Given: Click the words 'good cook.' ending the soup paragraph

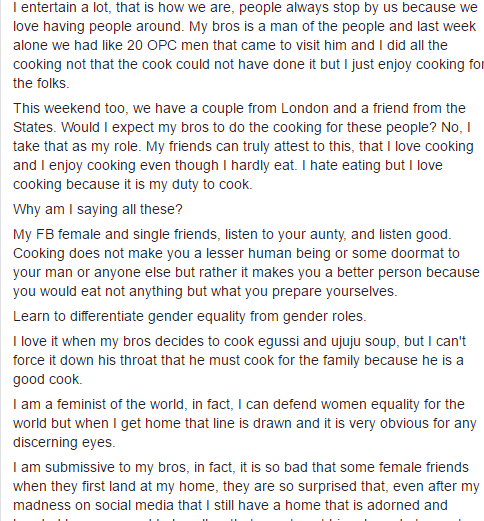Looking at the screenshot, I should (48, 379).
